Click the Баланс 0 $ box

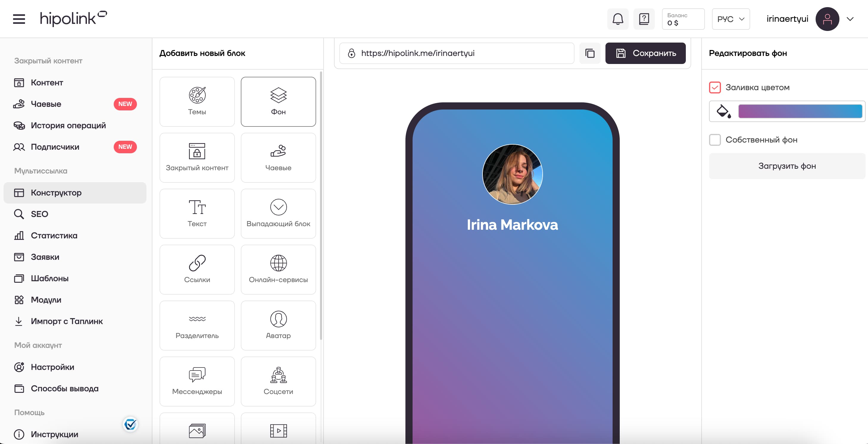[683, 19]
